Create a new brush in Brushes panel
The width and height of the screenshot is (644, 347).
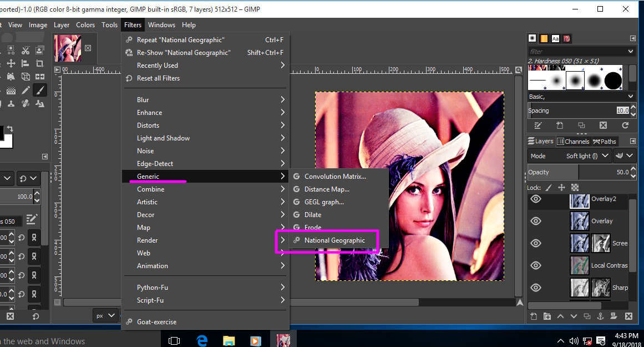pyautogui.click(x=559, y=125)
